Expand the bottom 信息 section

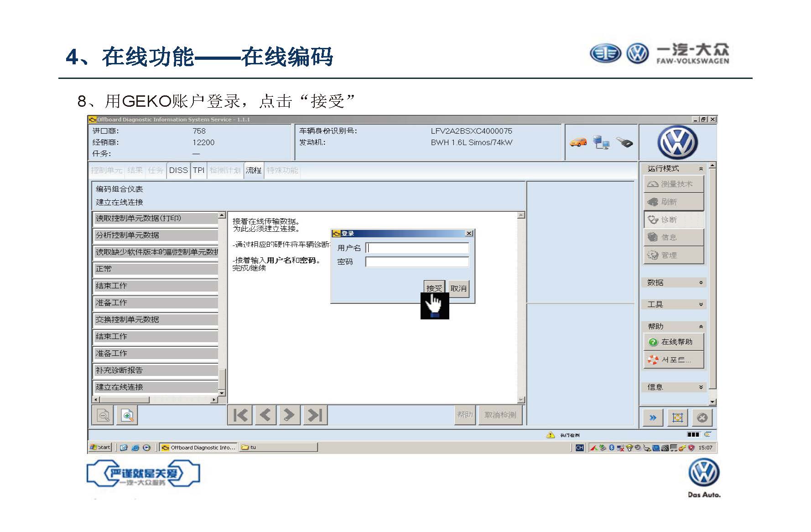pos(701,387)
